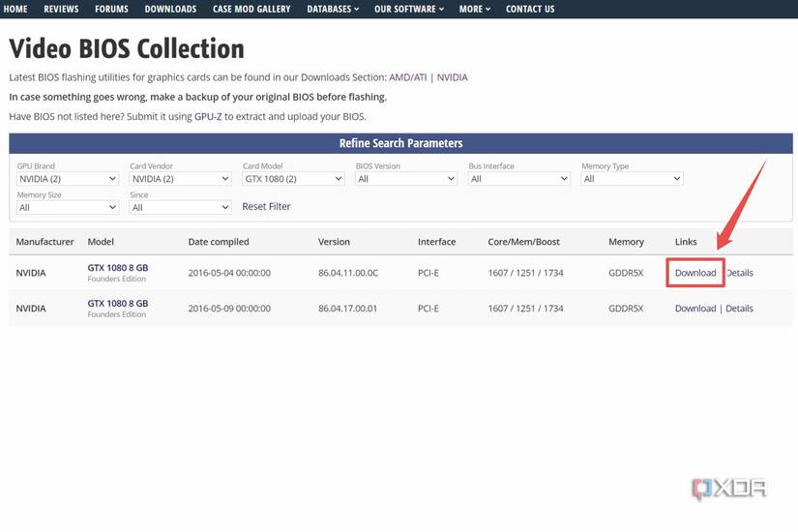
Task: Open the Bus Interface dropdown
Action: point(519,179)
